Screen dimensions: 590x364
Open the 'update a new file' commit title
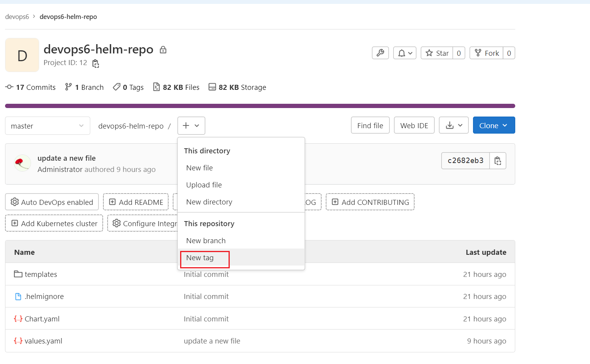click(x=67, y=158)
